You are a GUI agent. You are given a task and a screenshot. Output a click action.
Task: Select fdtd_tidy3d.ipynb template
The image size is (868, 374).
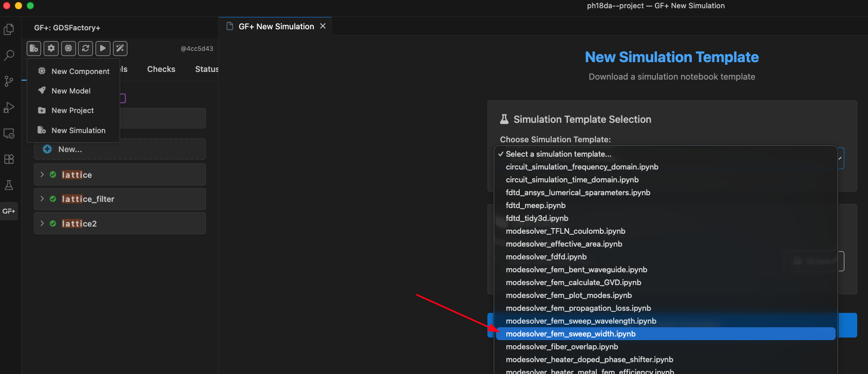[x=666, y=218]
